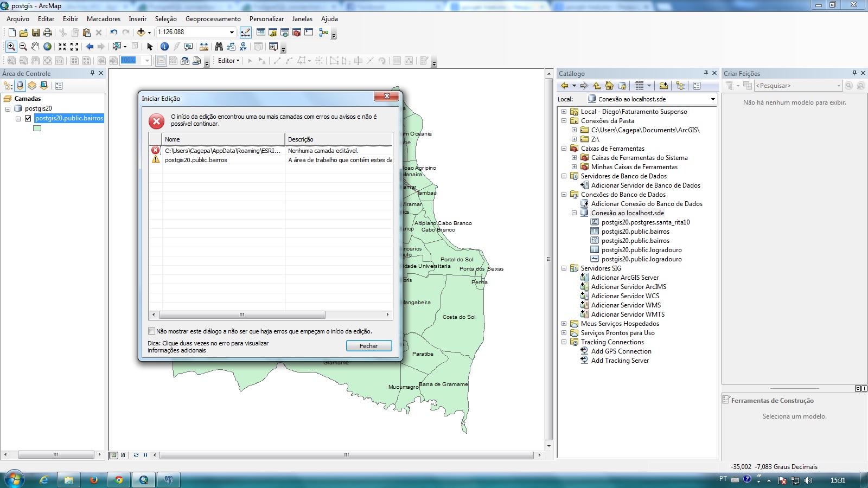Go back to previous extent arrow
This screenshot has height=488, width=868.
(x=90, y=47)
